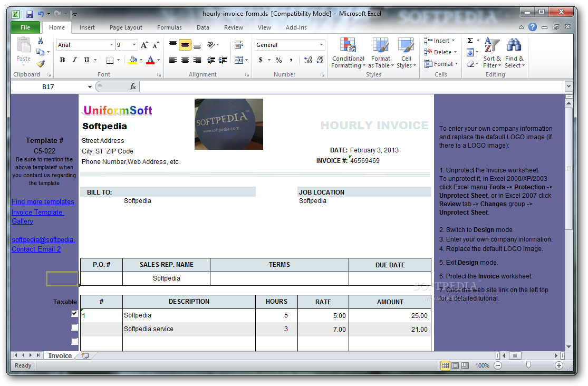
Task: Click the Decrease Font Size icon
Action: point(156,45)
